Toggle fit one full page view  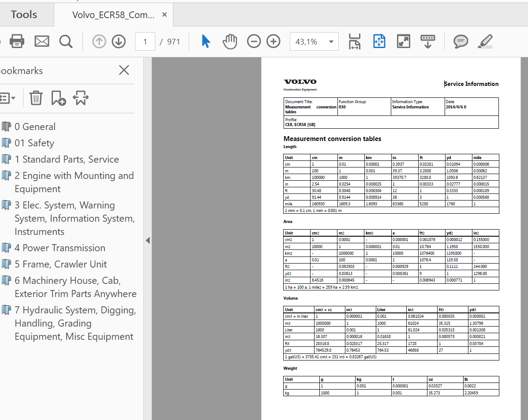(x=379, y=41)
